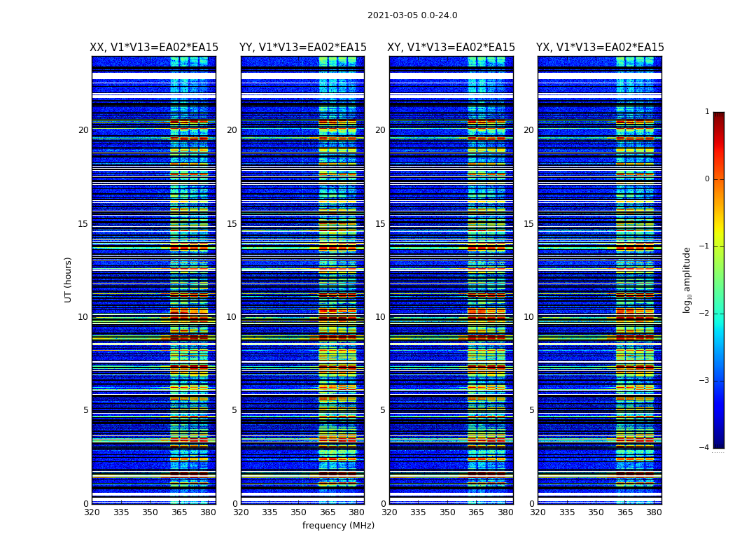
Task: Select the log10 amplitude colorbar label
Action: point(687,279)
